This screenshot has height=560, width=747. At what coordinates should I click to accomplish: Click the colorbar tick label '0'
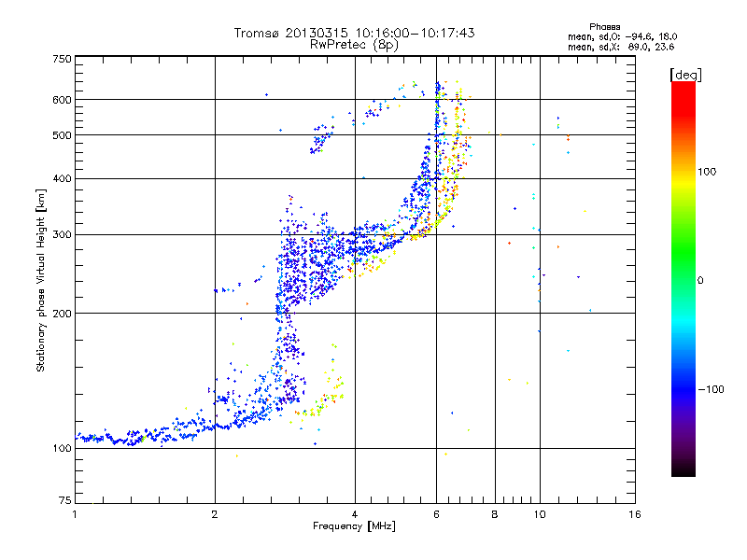700,281
